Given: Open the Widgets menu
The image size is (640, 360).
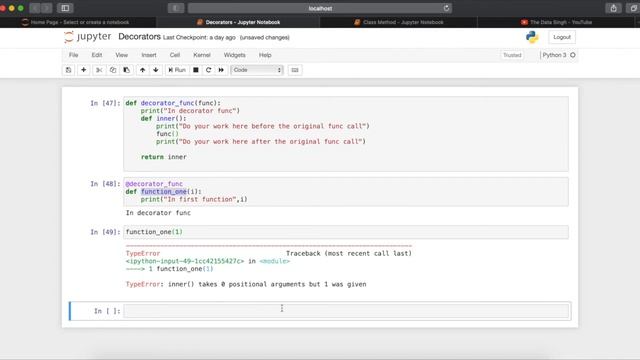Looking at the screenshot, I should pyautogui.click(x=235, y=55).
